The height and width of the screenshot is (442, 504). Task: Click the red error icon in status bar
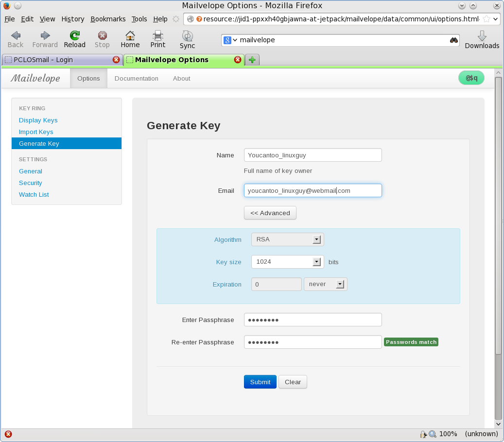point(8,434)
